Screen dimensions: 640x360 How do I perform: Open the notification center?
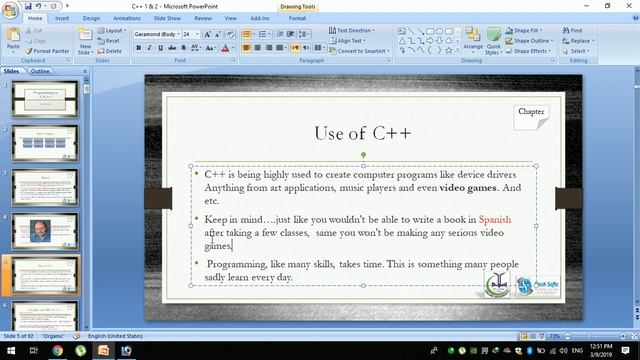(x=625, y=351)
